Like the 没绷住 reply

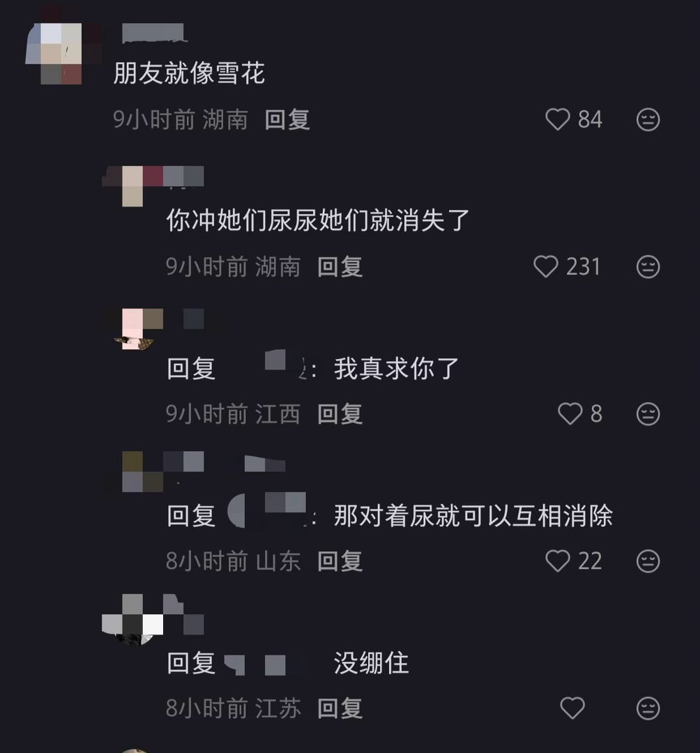(572, 708)
